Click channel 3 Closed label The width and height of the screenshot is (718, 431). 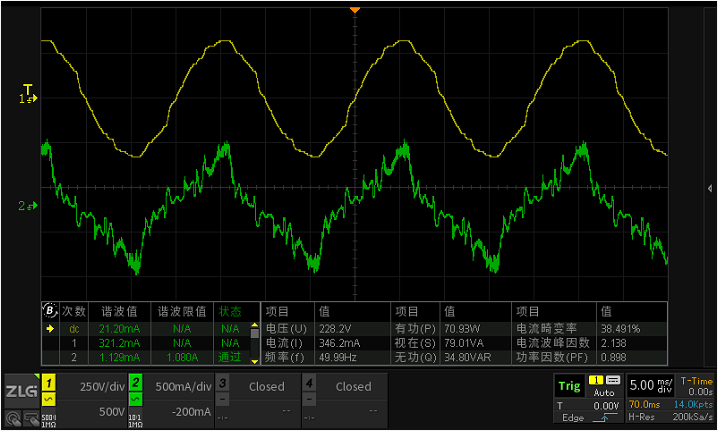267,387
